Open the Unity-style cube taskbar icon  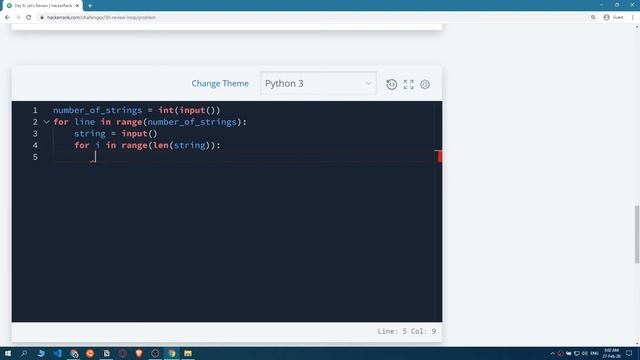155,353
